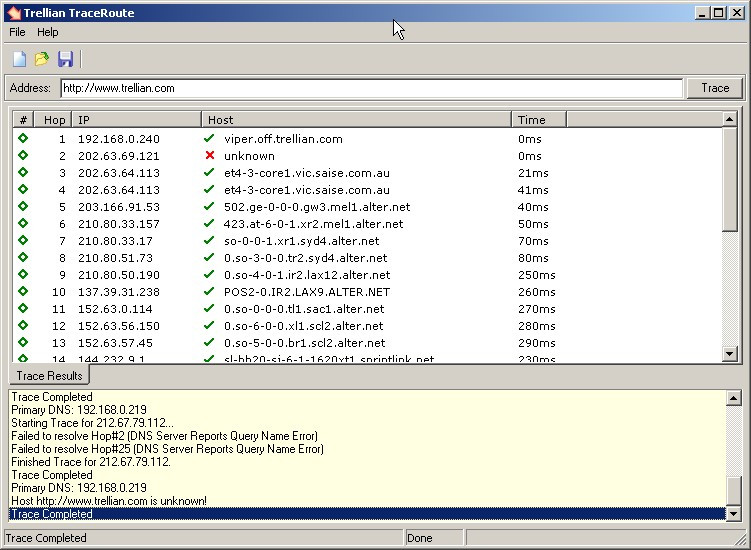Select IP cell 192.168.0.240
The width and height of the screenshot is (751, 550).
119,139
